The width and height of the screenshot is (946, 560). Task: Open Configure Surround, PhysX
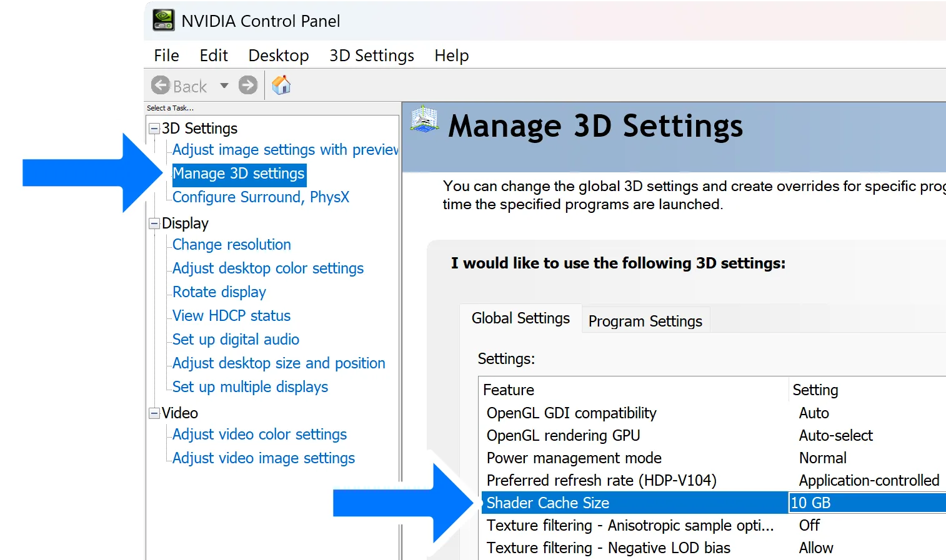(x=261, y=197)
